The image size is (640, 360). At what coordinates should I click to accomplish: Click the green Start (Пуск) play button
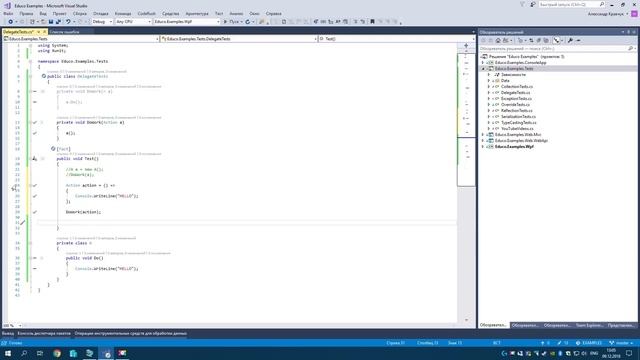tap(225, 22)
